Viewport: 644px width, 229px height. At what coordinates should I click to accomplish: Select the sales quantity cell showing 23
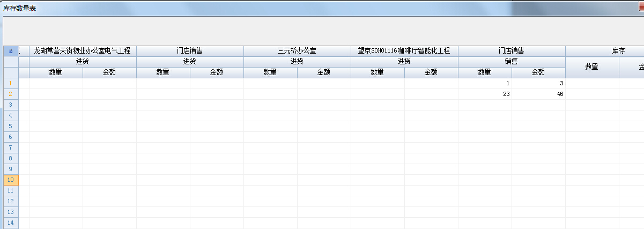pos(485,94)
